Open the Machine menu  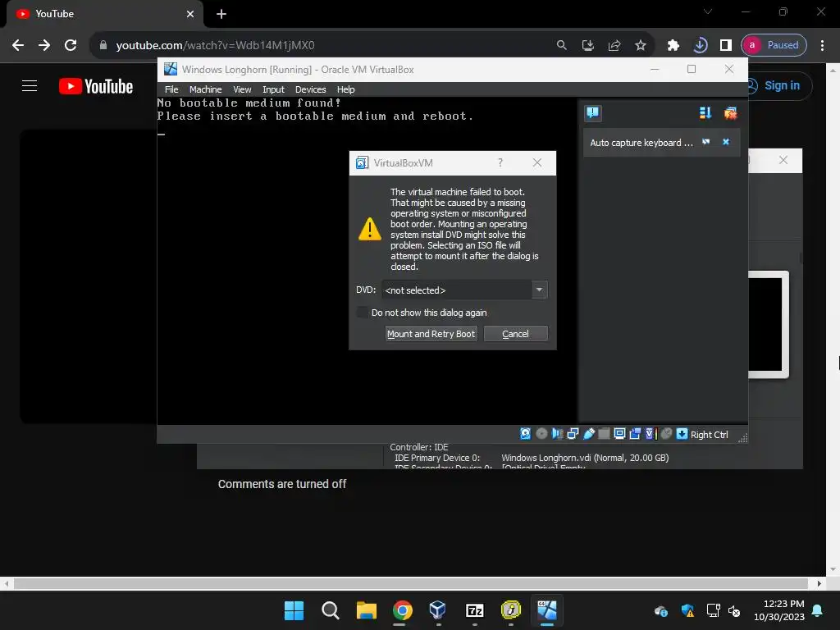[x=205, y=89]
